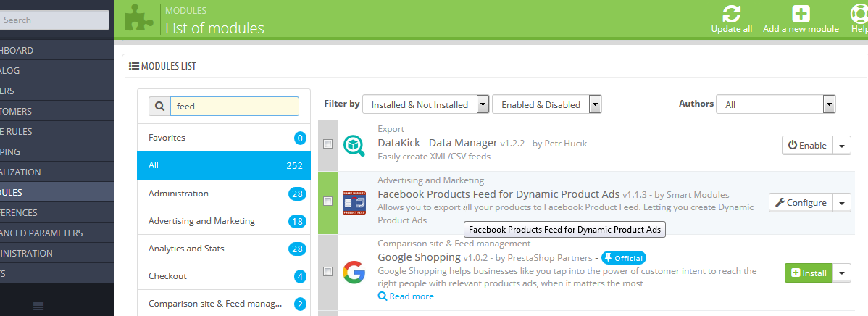Screen dimensions: 868x316
Task: Tick the DataKick module checkbox
Action: [x=327, y=144]
